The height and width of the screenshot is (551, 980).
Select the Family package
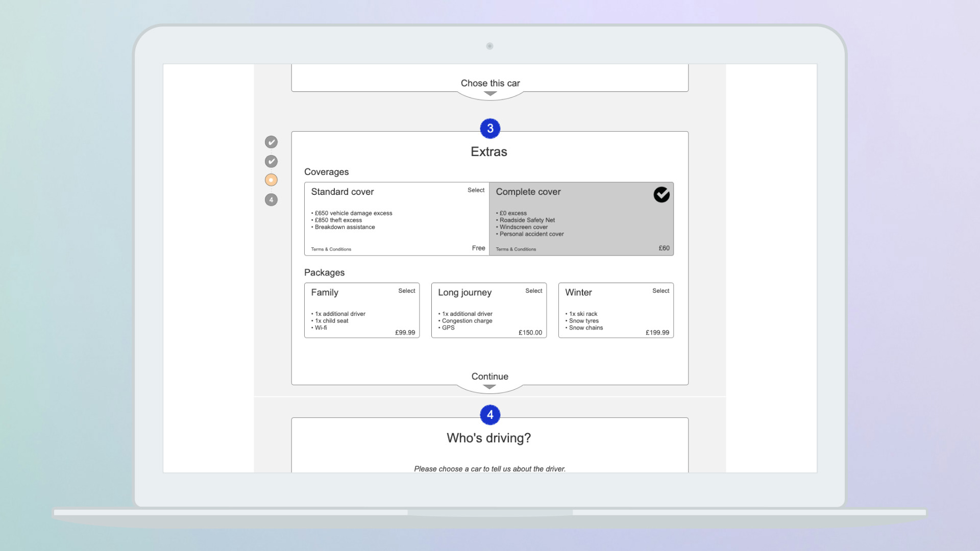pyautogui.click(x=406, y=291)
